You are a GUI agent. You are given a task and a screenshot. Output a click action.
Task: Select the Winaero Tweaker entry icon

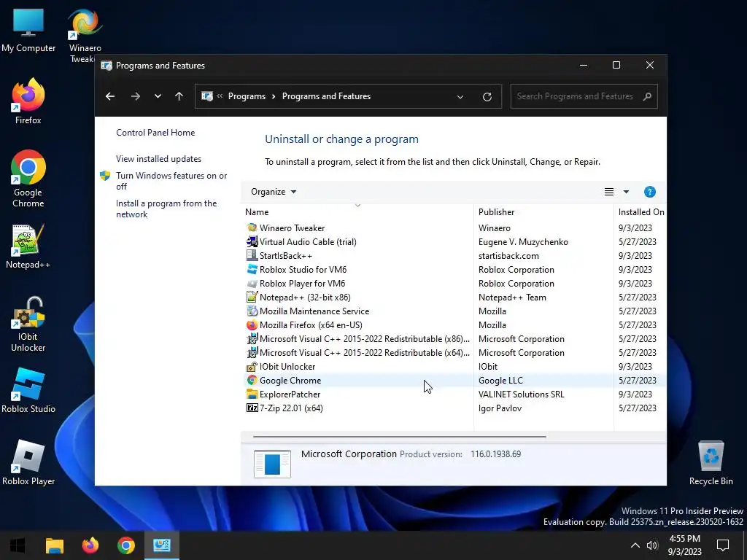pos(252,227)
